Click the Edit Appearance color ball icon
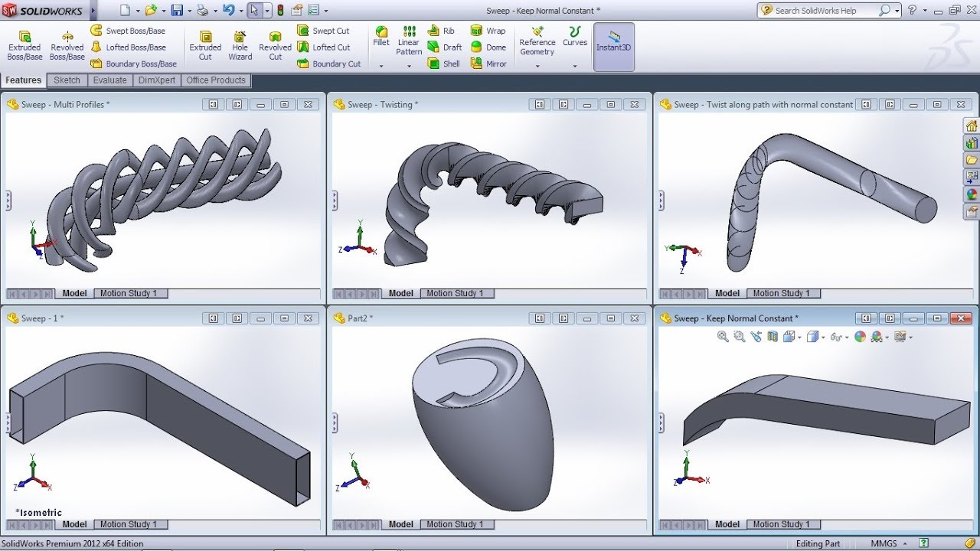 (x=860, y=337)
